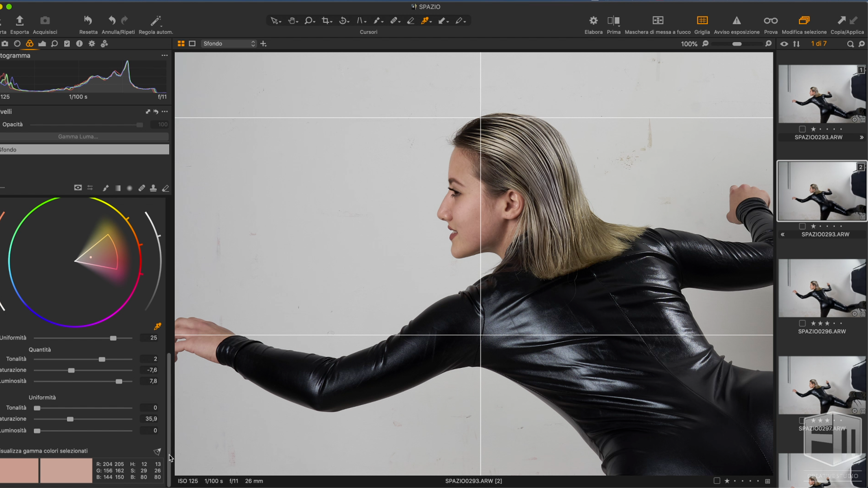Screen dimensions: 868x488
Task: Expand variants arrow » beside first SPAZIO0293.ARW
Action: (x=862, y=137)
